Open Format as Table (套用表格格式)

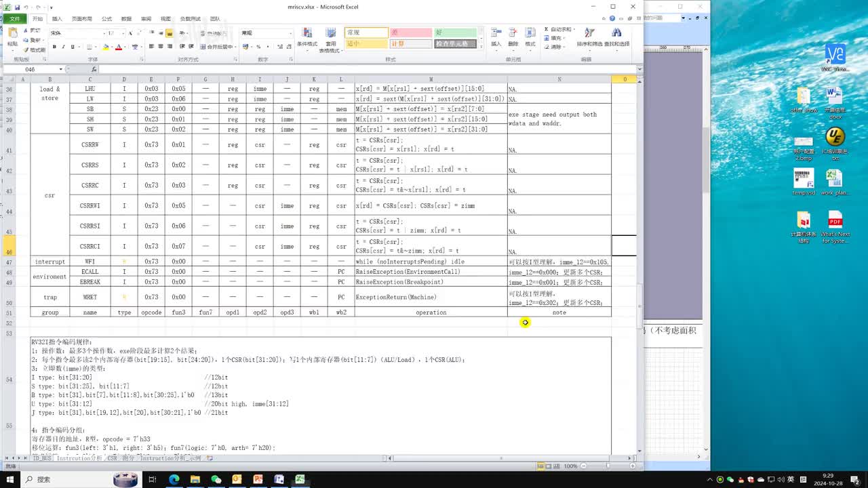(331, 40)
